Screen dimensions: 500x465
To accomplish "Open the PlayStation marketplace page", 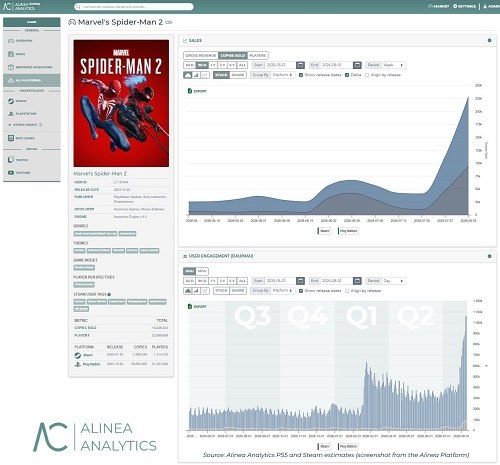I will [x=32, y=114].
